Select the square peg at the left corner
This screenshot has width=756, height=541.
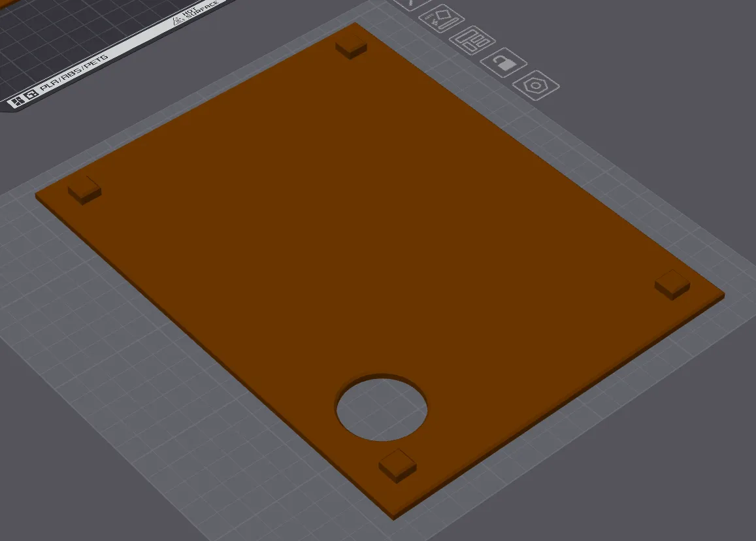[x=84, y=190]
